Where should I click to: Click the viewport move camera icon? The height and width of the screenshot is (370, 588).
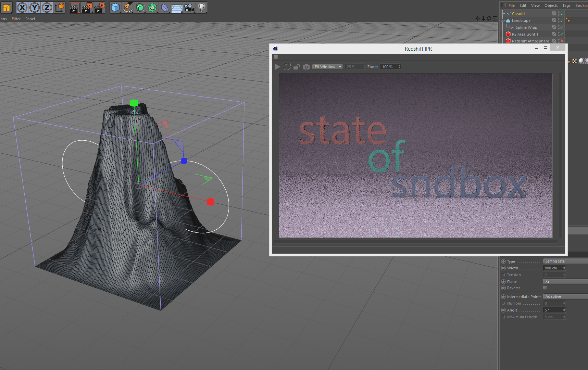point(478,18)
